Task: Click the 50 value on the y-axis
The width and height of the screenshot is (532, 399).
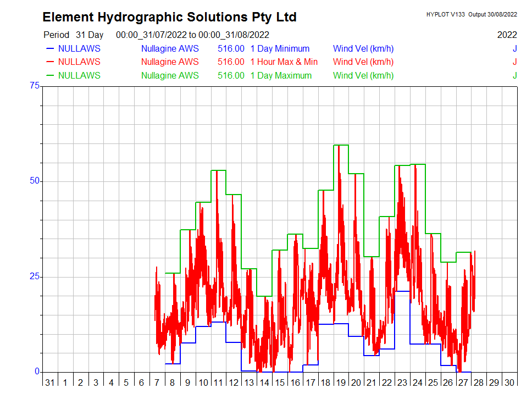Action: tap(35, 181)
